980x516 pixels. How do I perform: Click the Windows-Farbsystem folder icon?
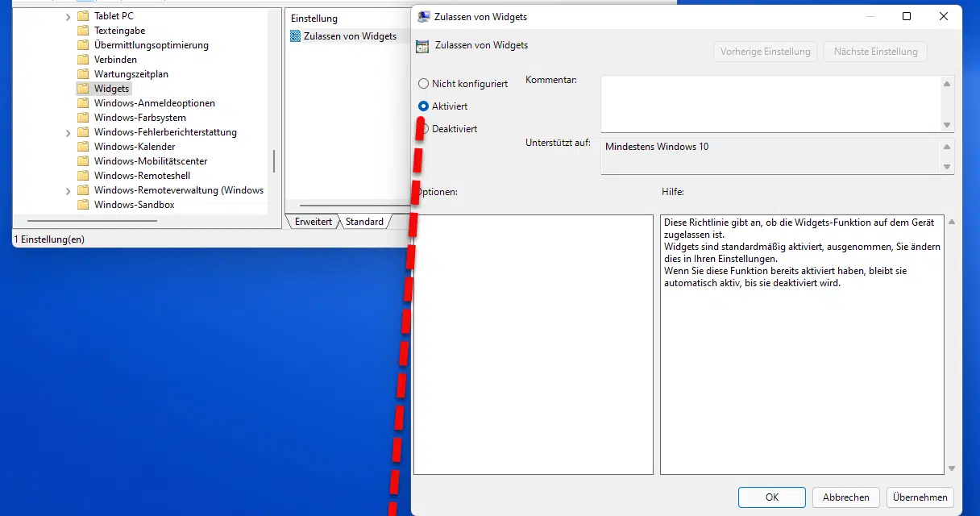point(83,118)
